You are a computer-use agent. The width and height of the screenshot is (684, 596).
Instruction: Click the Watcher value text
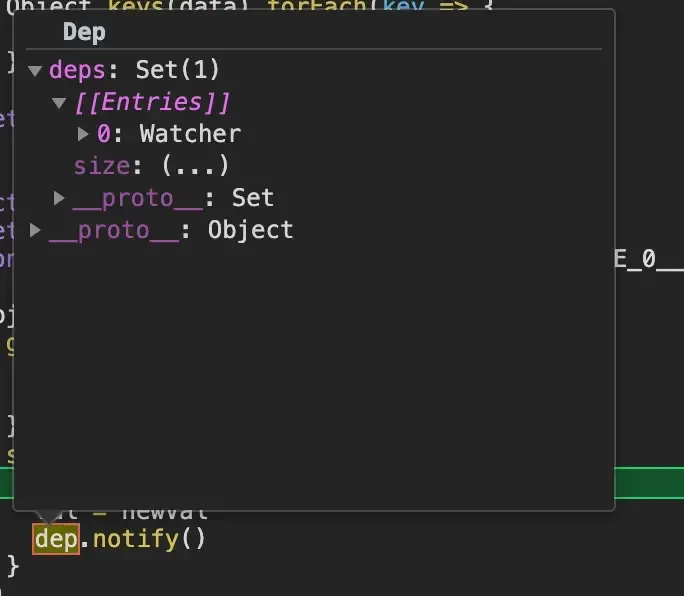190,134
